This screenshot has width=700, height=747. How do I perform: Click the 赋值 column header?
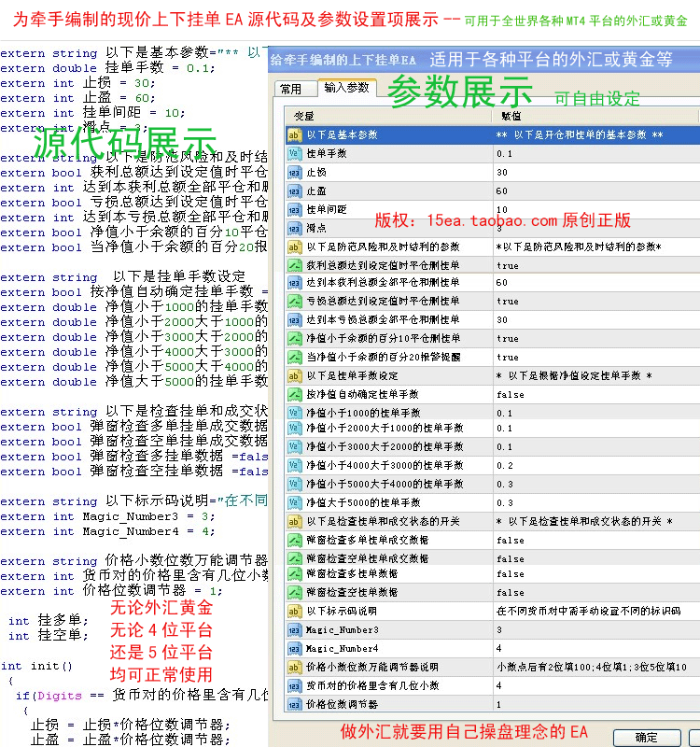511,116
